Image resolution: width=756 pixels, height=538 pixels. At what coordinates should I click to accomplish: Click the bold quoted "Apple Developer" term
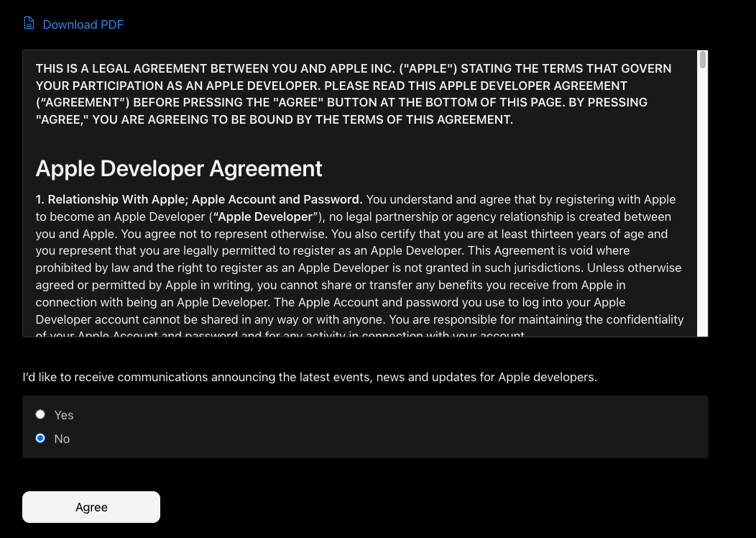click(x=263, y=216)
